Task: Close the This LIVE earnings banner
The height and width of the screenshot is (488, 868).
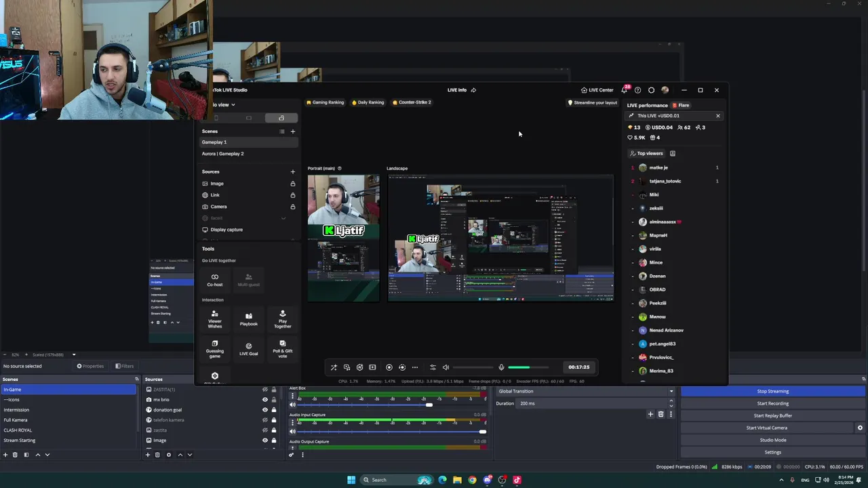Action: pos(718,116)
